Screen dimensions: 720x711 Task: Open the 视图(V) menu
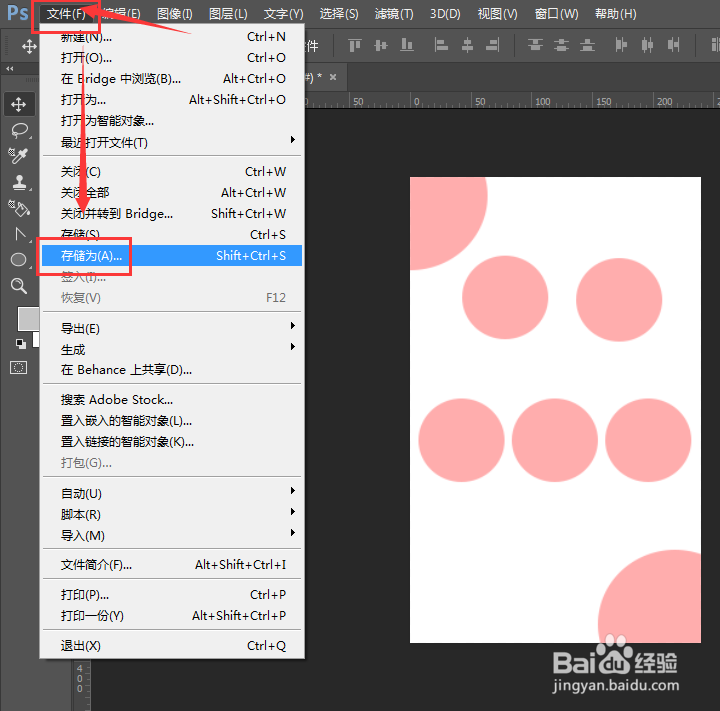pyautogui.click(x=497, y=14)
